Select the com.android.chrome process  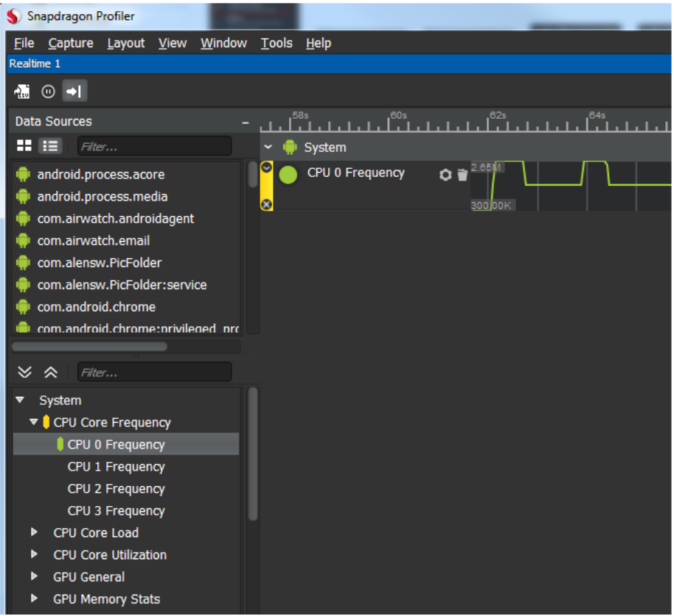pyautogui.click(x=97, y=307)
